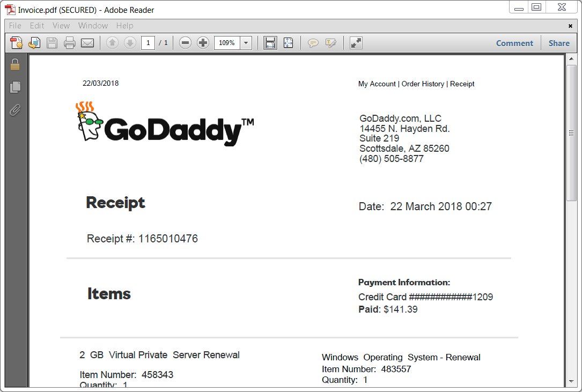
Task: Open the Attachments paperclip sidebar icon
Action: [15, 110]
